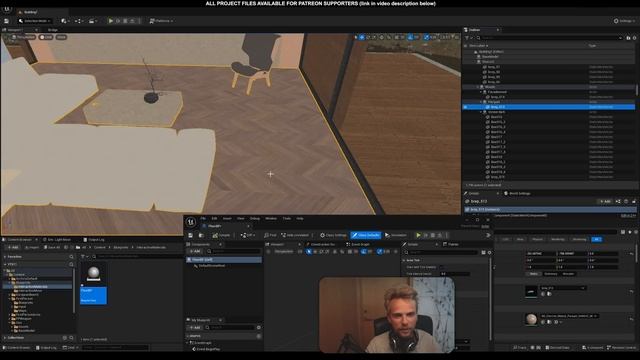Toggle visibility of selected Outliner row
This screenshot has width=640, height=360.
tap(465, 107)
